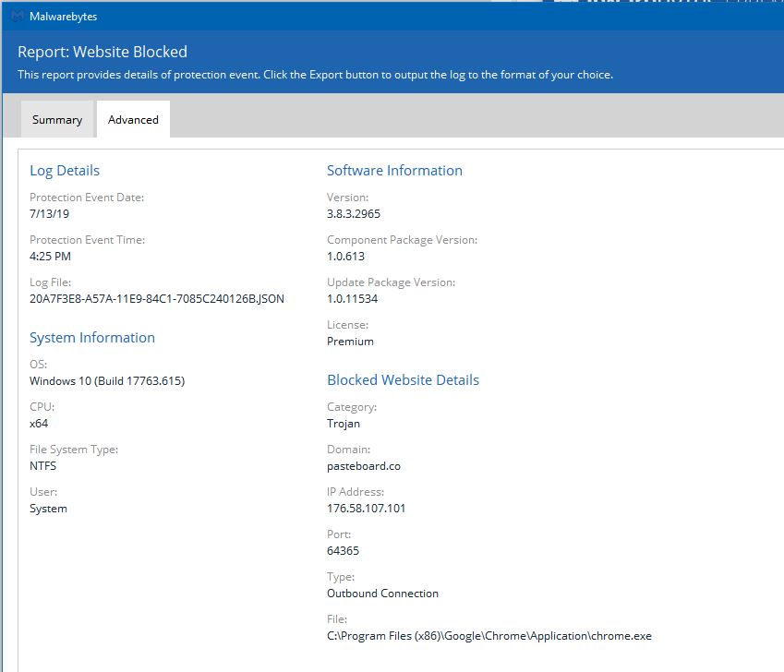Screen dimensions: 784x672
Task: Click the port value 64365
Action: tap(343, 550)
